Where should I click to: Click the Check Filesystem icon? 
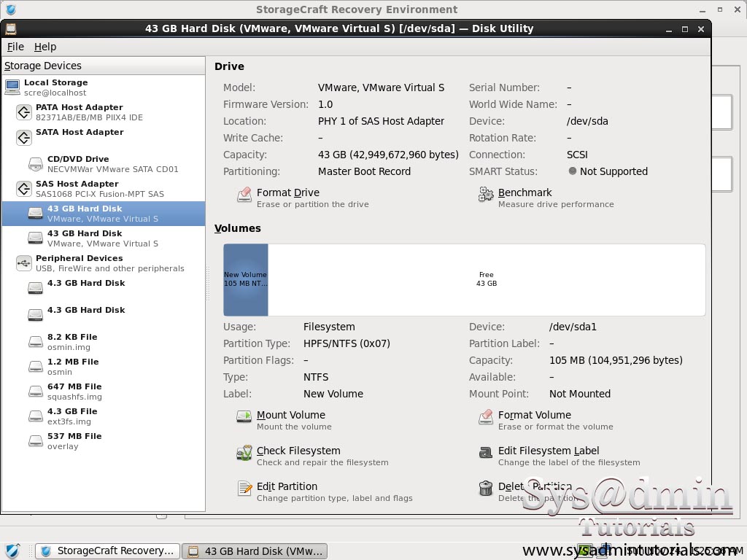click(x=244, y=453)
